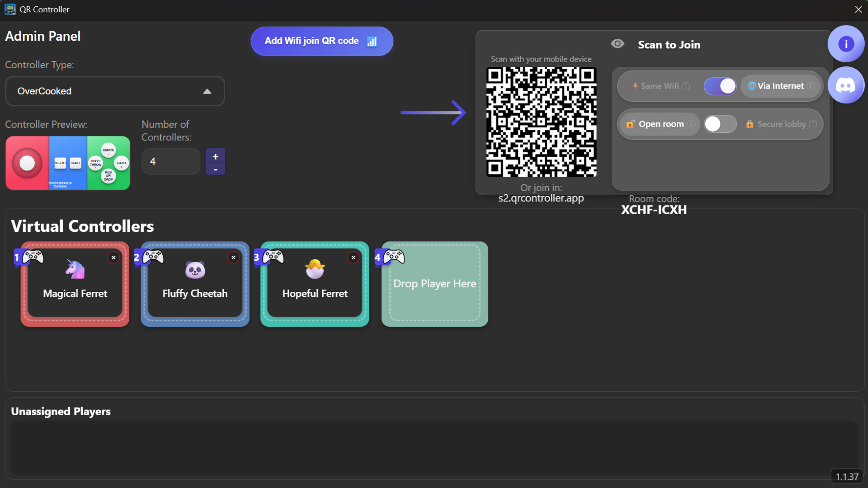Viewport: 868px width, 488px height.
Task: Collapse the Controller Type list via its chevron
Action: pyautogui.click(x=207, y=91)
